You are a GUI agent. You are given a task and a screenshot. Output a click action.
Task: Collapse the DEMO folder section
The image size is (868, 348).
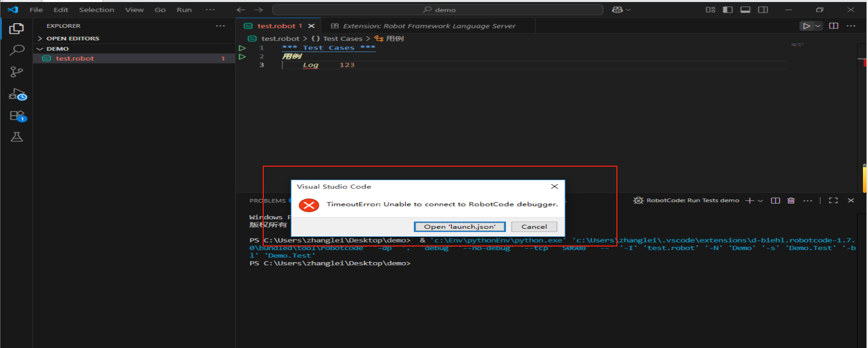coord(135,49)
